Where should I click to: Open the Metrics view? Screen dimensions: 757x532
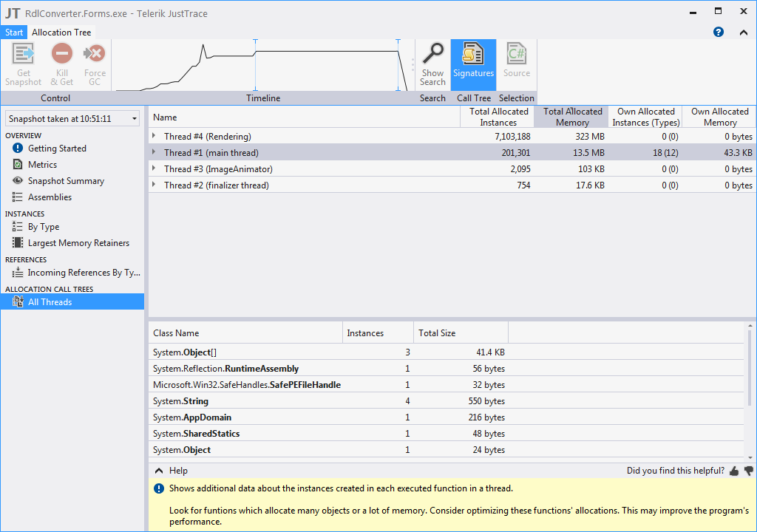tap(42, 165)
